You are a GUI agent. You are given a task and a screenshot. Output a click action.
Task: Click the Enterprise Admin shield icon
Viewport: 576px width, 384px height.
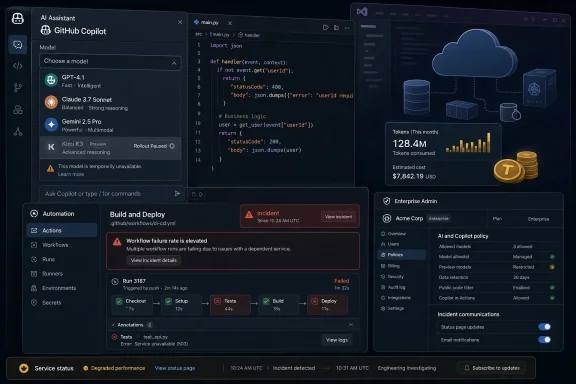[386, 201]
